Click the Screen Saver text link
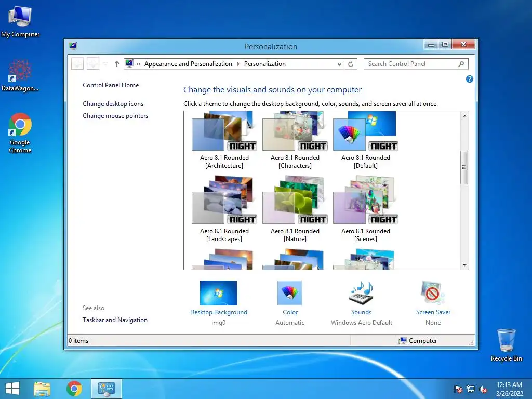532x399 pixels. 433,312
